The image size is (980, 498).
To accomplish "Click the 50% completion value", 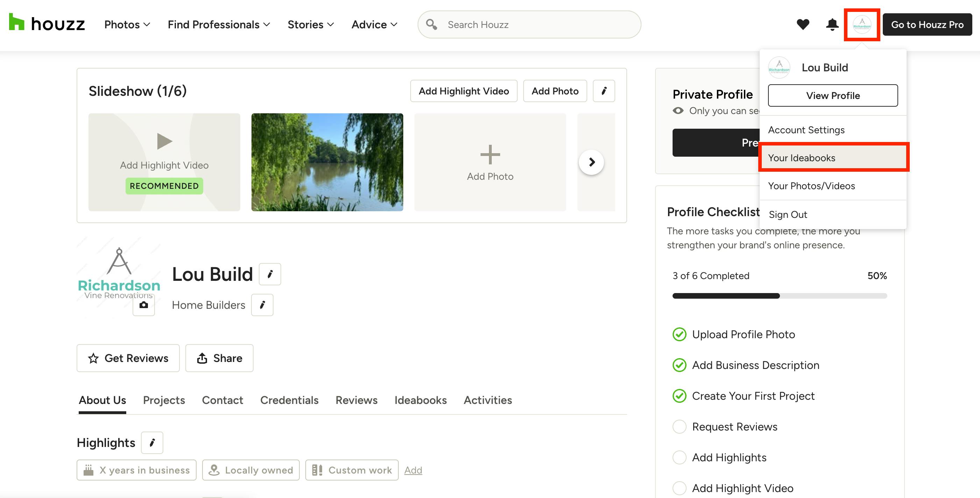I will click(877, 276).
